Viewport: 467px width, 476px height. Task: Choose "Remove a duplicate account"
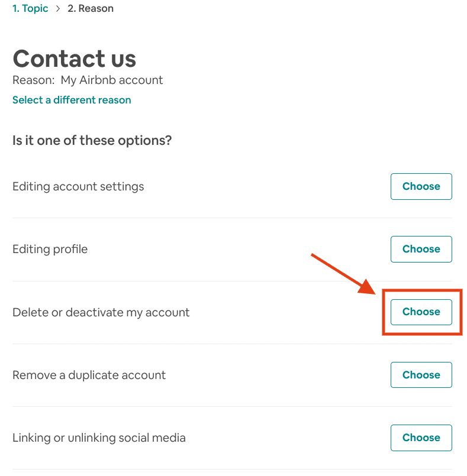click(x=421, y=374)
